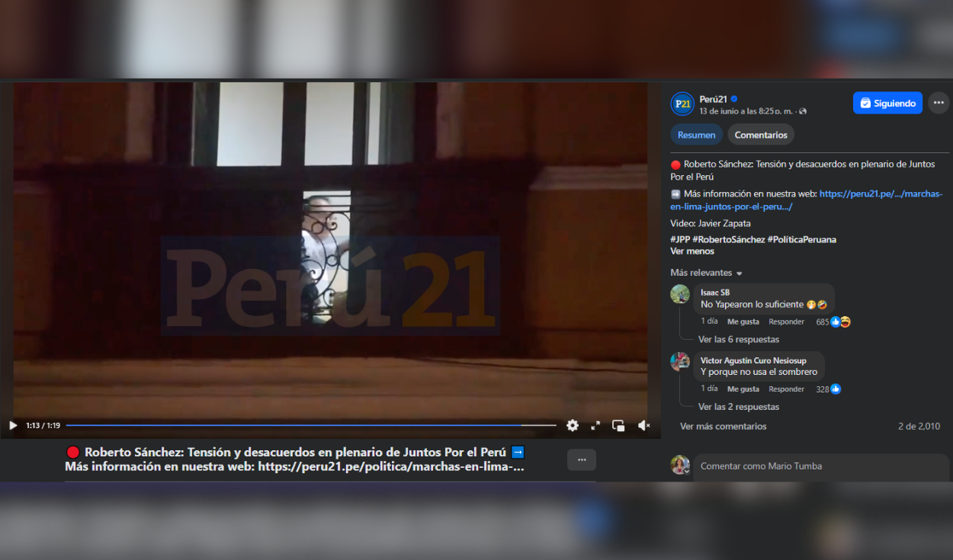Expand Ver las 6 respuestas
Screen dimensions: 953x560
739,340
